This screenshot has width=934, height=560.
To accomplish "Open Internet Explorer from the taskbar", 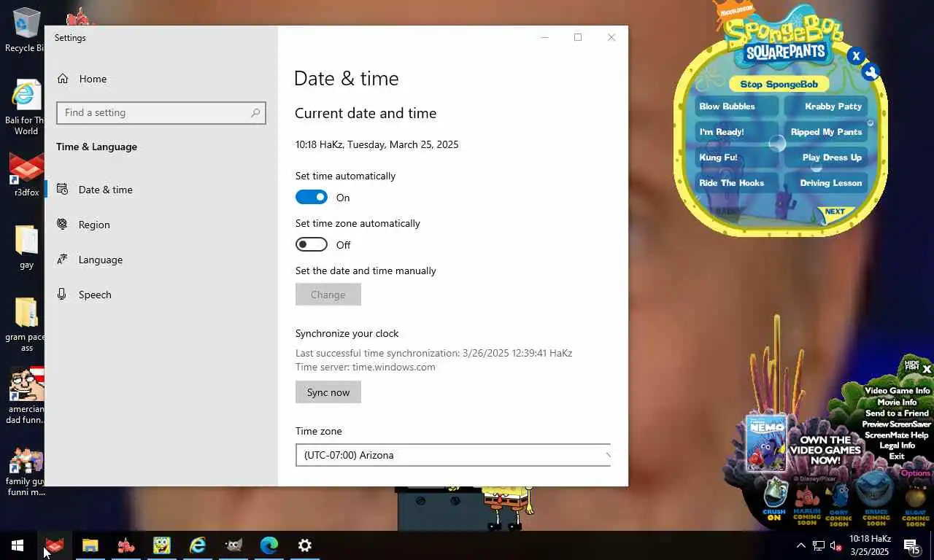I will tap(197, 545).
